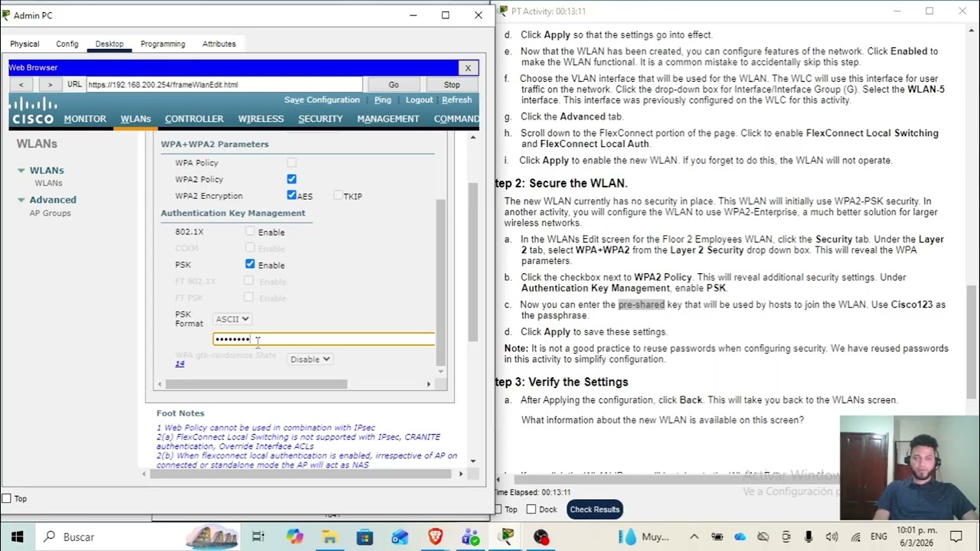The image size is (980, 551).
Task: Open the volume control tray icon
Action: point(831,536)
